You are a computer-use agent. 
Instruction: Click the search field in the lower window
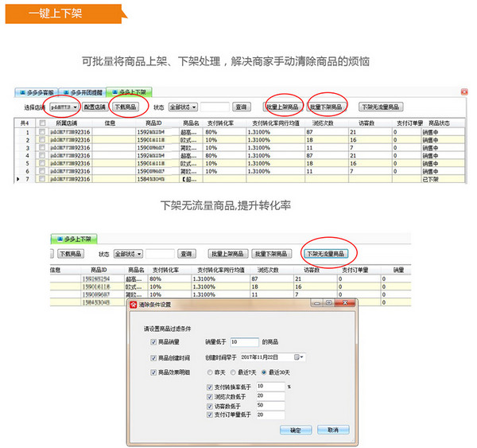point(160,254)
